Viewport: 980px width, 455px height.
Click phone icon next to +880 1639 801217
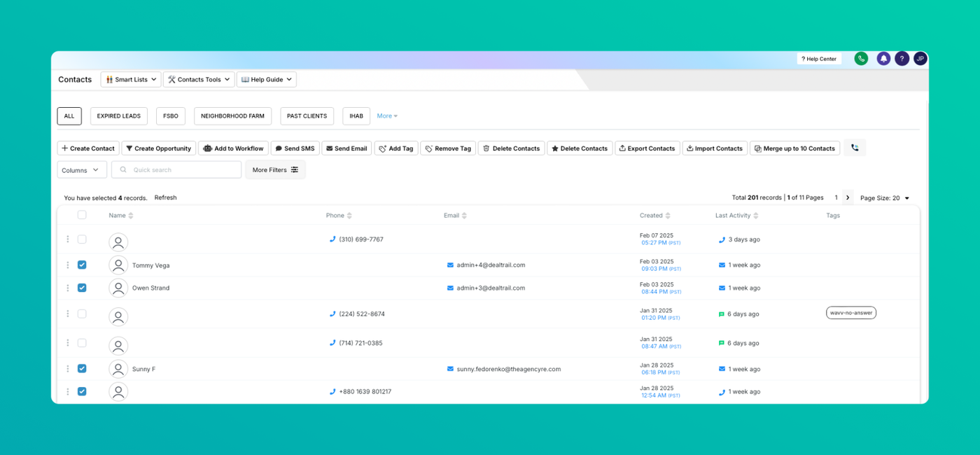[x=332, y=392]
